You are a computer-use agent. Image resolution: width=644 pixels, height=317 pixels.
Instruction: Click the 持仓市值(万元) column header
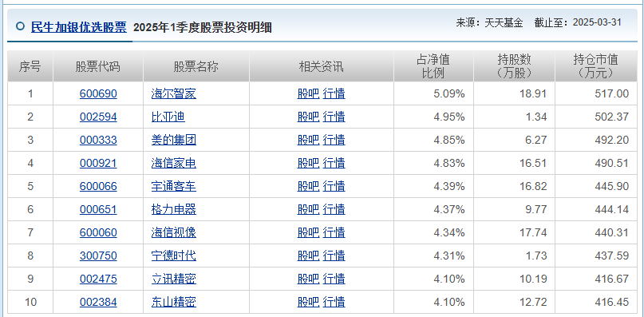596,66
